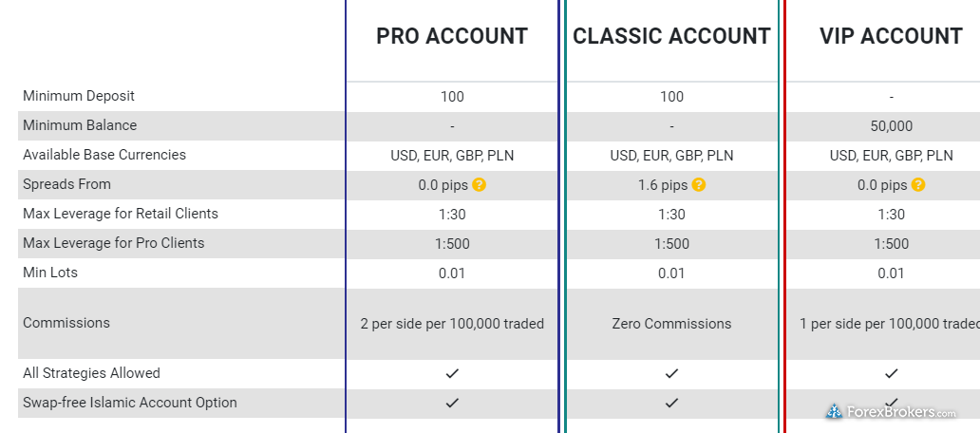The image size is (980, 433).
Task: Click the Commissions row label
Action: point(66,323)
